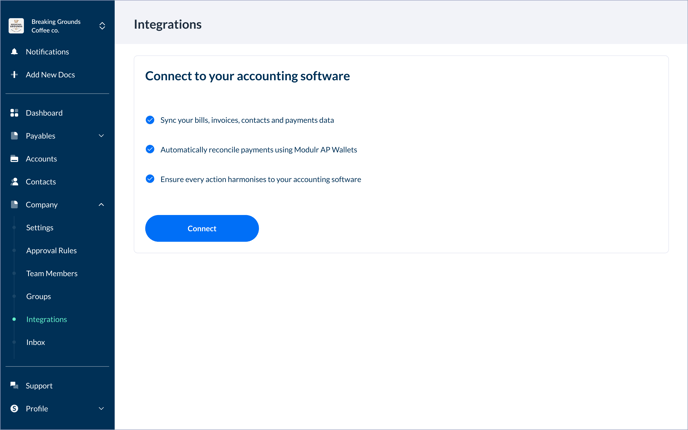688x430 pixels.
Task: Click the Notifications bell icon
Action: (14, 52)
